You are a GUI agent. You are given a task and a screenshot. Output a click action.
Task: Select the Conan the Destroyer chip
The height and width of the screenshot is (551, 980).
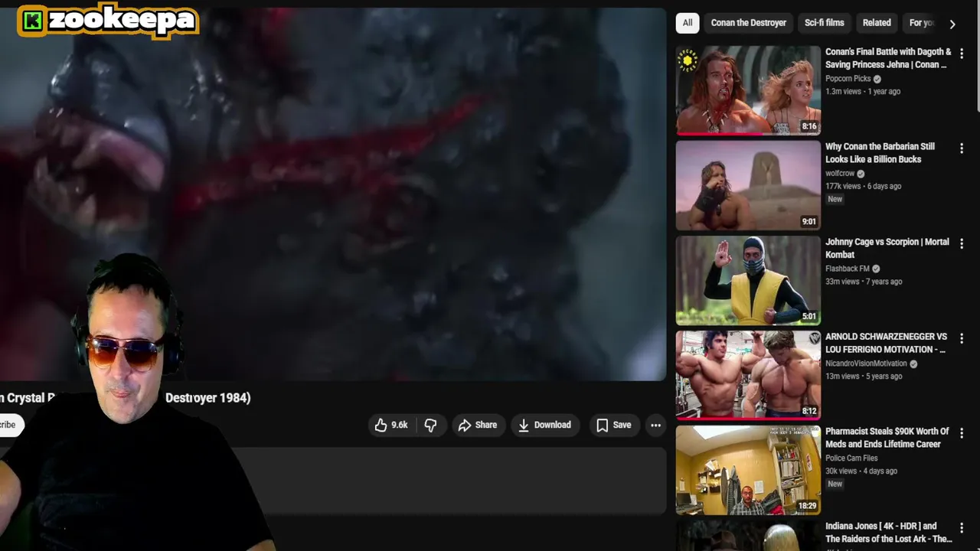tap(748, 23)
